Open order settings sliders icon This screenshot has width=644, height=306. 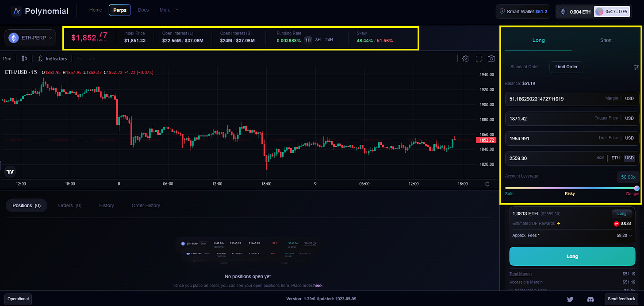pyautogui.click(x=636, y=67)
